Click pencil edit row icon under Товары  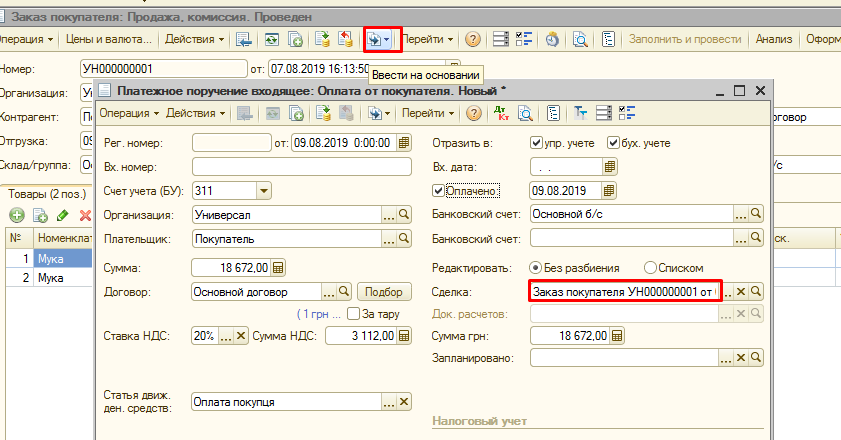[62, 216]
